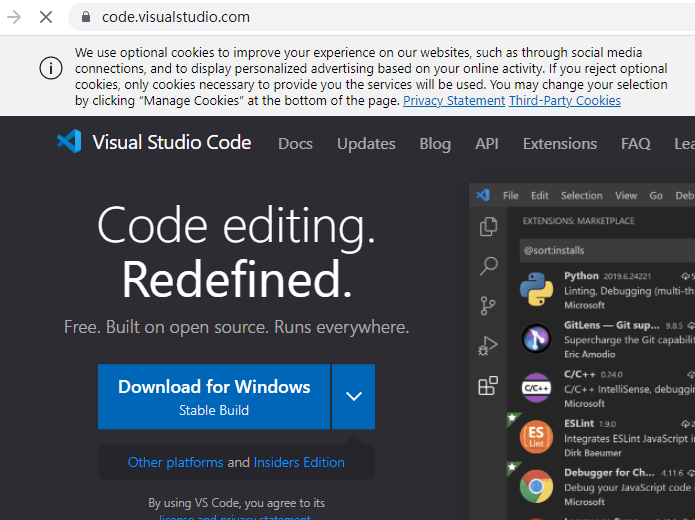Click the Python extension icon
The image size is (695, 520).
(536, 289)
